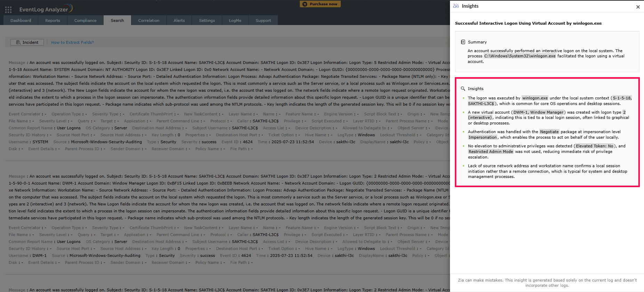
Task: Click Microsoft-Windows-Security-Auditing source in the SYSTEM entry
Action: [x=106, y=142]
